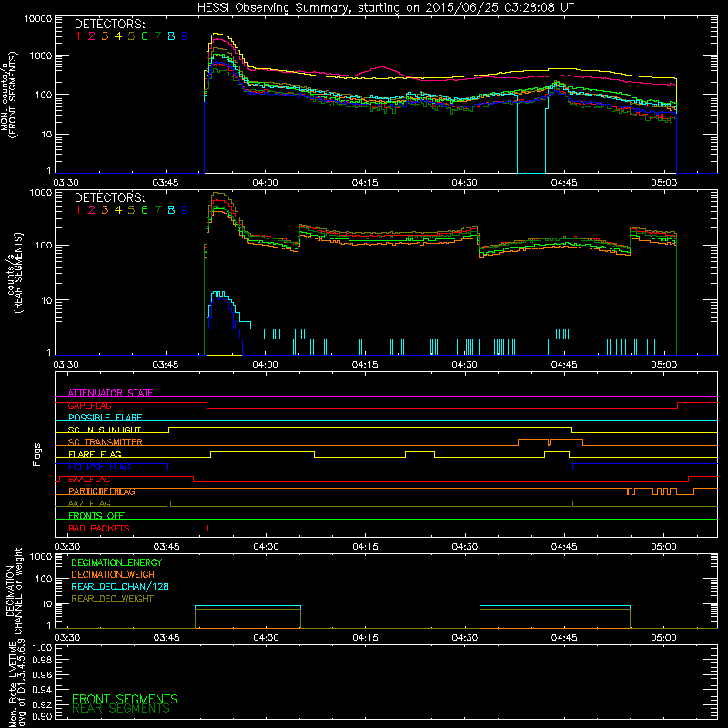Viewport: 728px width, 728px height.
Task: Click the SC_IN_SUNLIGHT flag label
Action: tap(105, 430)
